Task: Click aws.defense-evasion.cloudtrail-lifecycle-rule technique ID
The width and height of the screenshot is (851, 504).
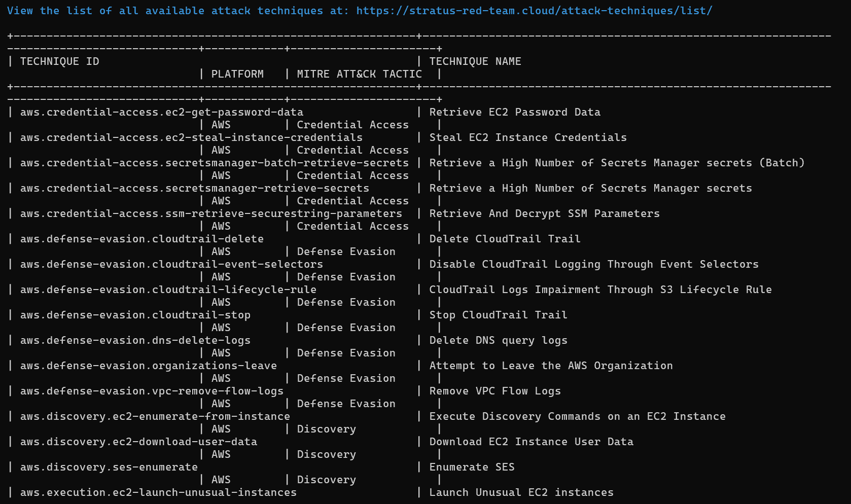Action: click(x=168, y=290)
